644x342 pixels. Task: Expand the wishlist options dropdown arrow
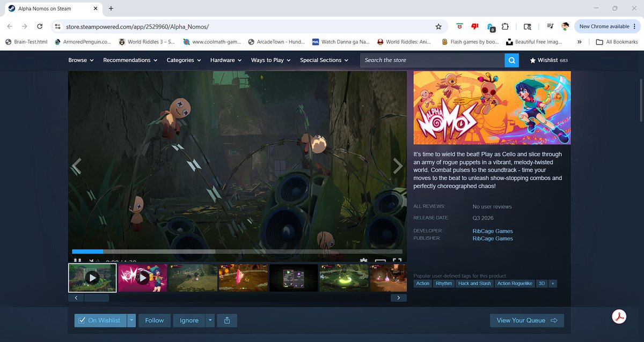pos(131,321)
